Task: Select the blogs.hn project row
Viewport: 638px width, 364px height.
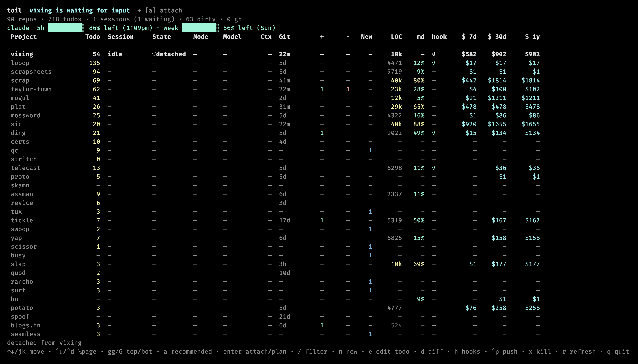Action: click(274, 325)
